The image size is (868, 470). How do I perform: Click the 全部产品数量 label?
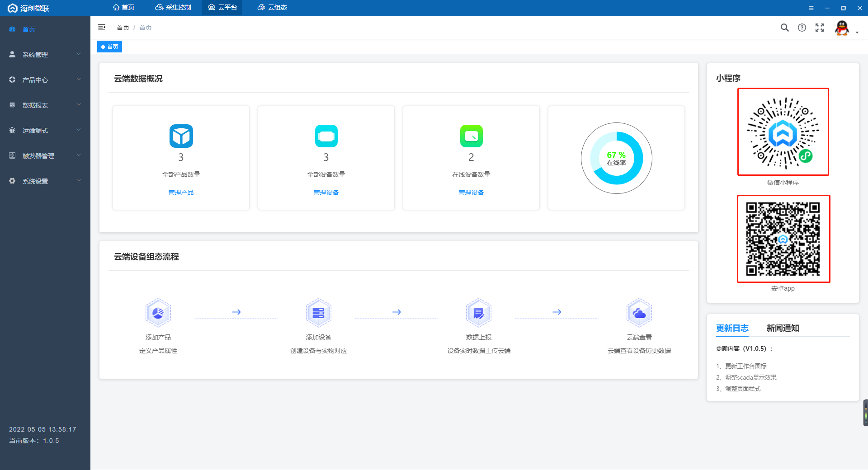181,174
